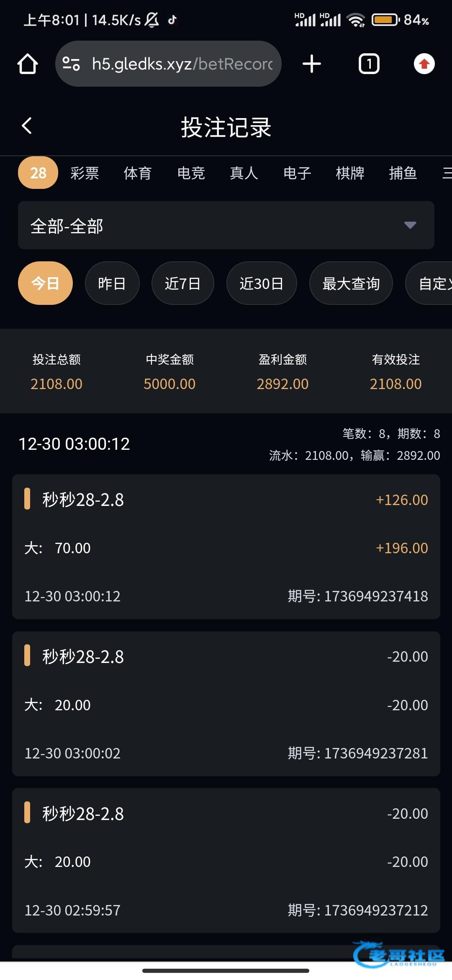Switch to the 彩票 tab
Viewport: 452px width, 980px height.
[x=85, y=173]
